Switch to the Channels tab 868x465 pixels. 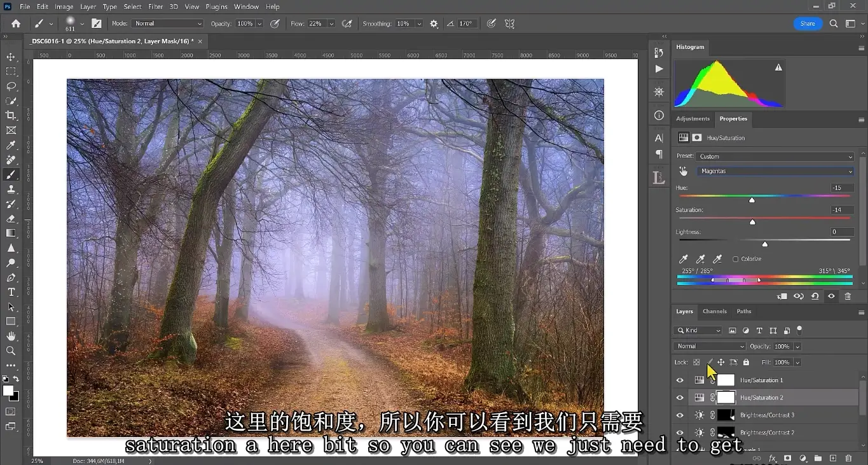click(714, 311)
